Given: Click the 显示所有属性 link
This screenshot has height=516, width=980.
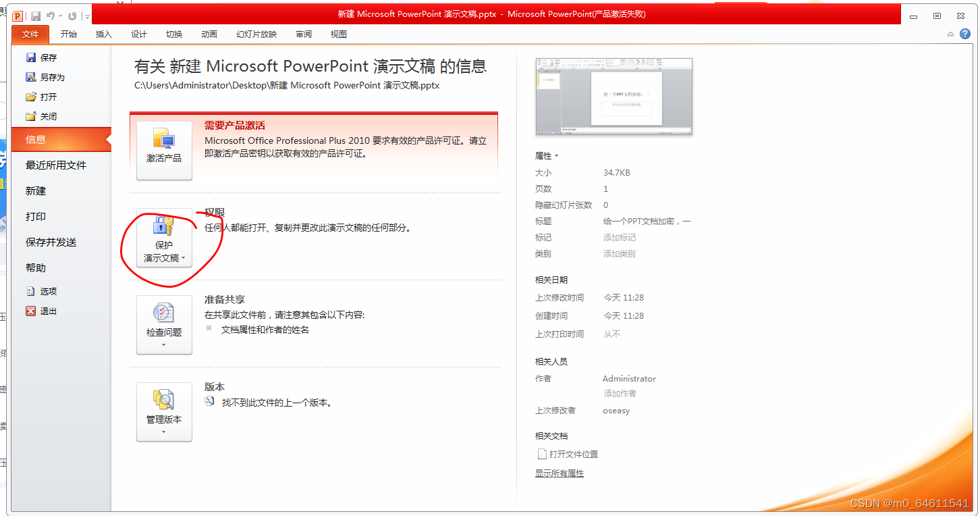Looking at the screenshot, I should (x=560, y=473).
